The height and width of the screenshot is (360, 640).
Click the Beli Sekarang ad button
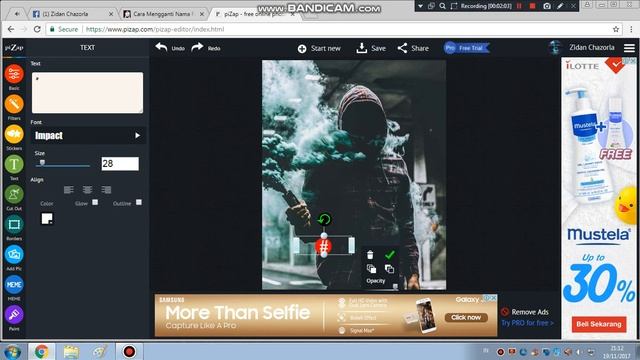pyautogui.click(x=599, y=324)
